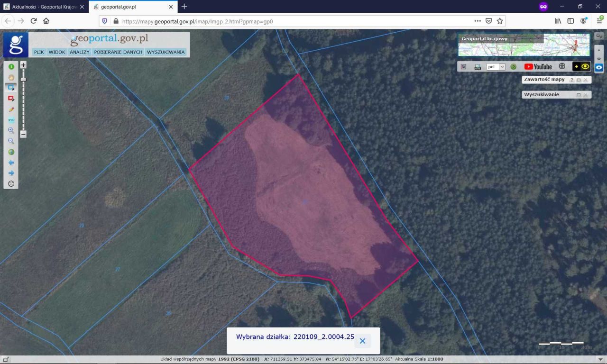Pick the pencil drawing tool
The height and width of the screenshot is (364, 607).
click(x=11, y=109)
